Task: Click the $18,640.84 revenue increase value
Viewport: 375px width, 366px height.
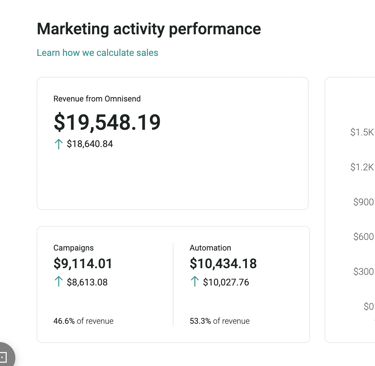Action: (x=90, y=144)
